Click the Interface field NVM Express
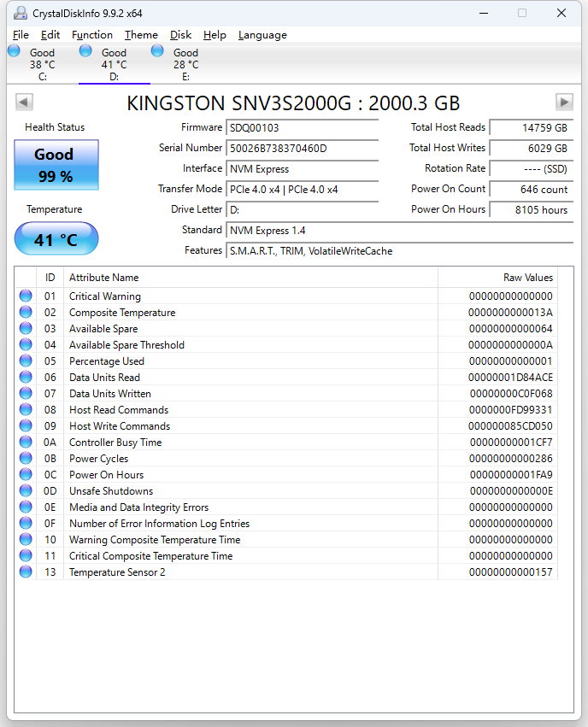Viewport: 588px width, 727px height. point(302,169)
